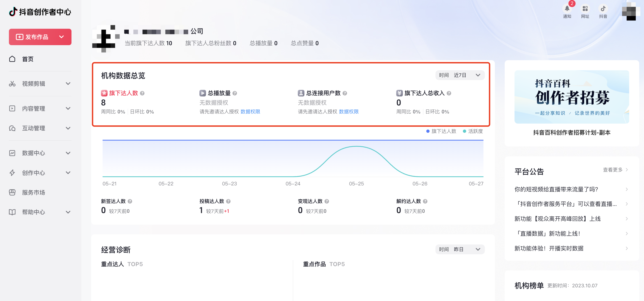Click the Douyin Creator Center logo
The height and width of the screenshot is (301, 644).
(x=40, y=12)
